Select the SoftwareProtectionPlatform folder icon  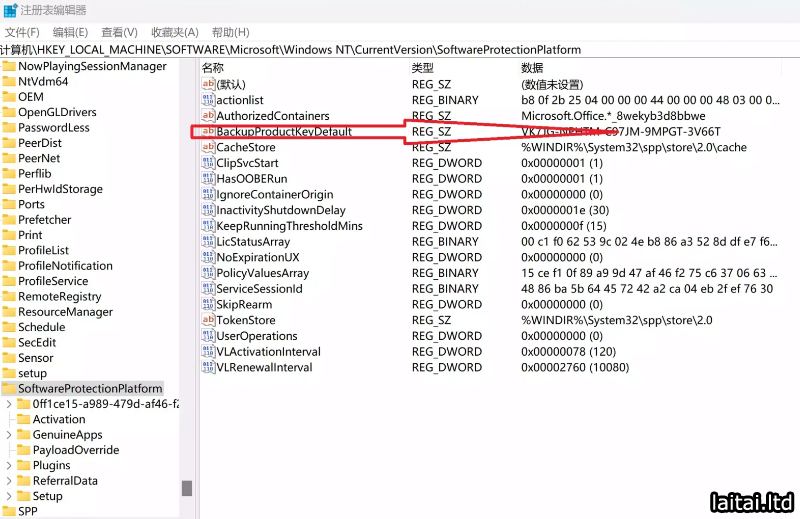coord(9,388)
